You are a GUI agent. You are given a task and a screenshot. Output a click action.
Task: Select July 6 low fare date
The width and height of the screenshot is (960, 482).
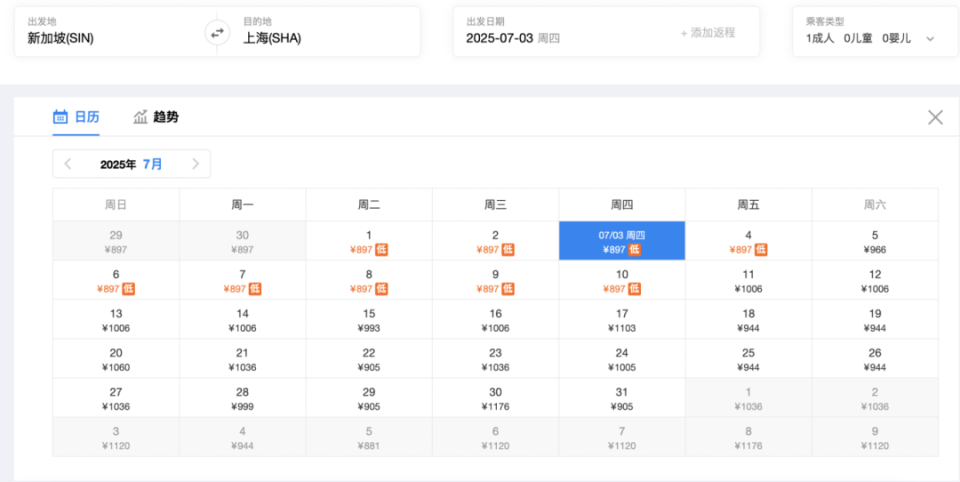pyautogui.click(x=116, y=280)
